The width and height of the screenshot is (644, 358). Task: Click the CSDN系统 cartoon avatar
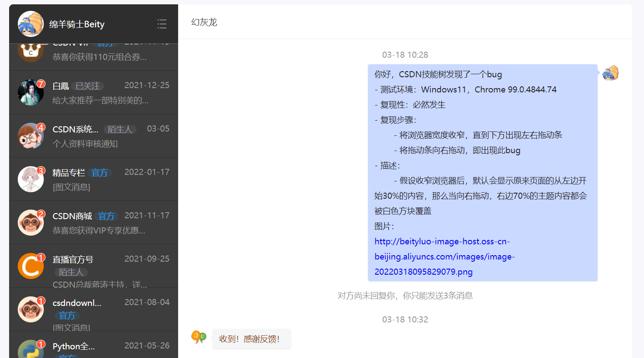coord(30,136)
